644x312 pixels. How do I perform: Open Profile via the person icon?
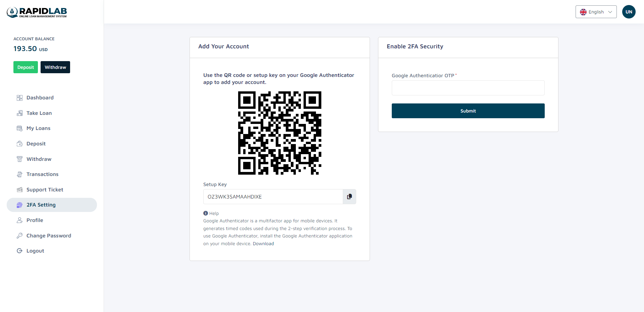coord(19,220)
